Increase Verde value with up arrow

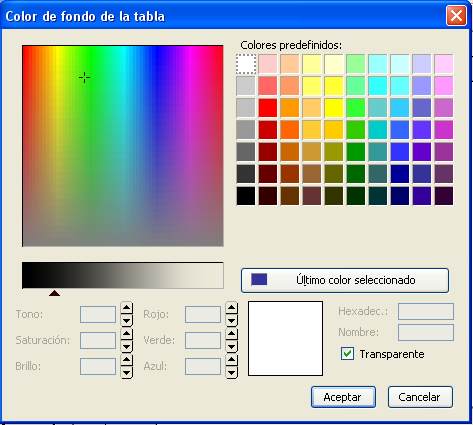tap(232, 334)
